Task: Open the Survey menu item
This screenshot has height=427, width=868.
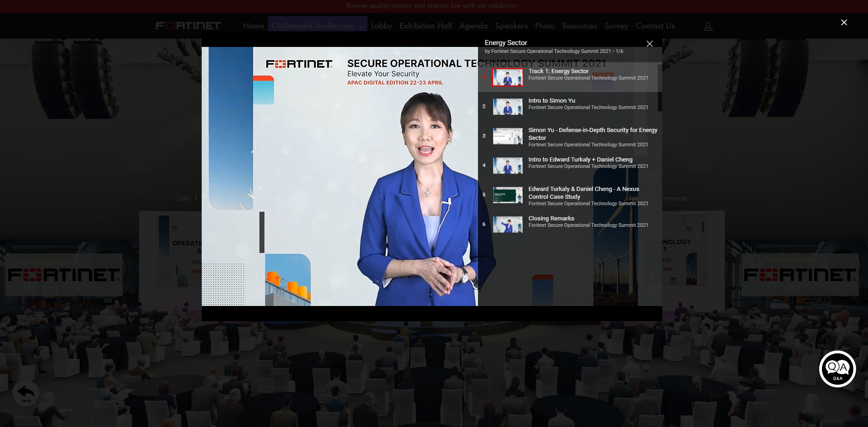Action: pyautogui.click(x=616, y=26)
